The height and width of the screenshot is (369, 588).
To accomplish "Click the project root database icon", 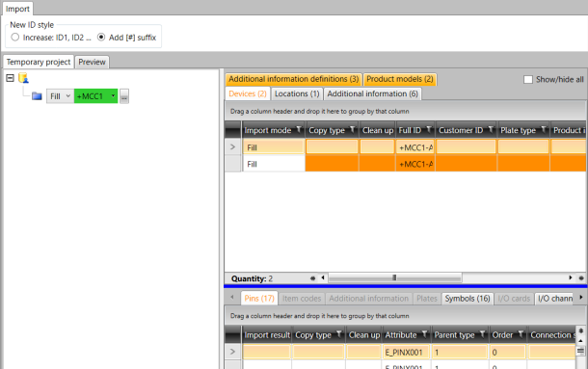I will pos(23,78).
